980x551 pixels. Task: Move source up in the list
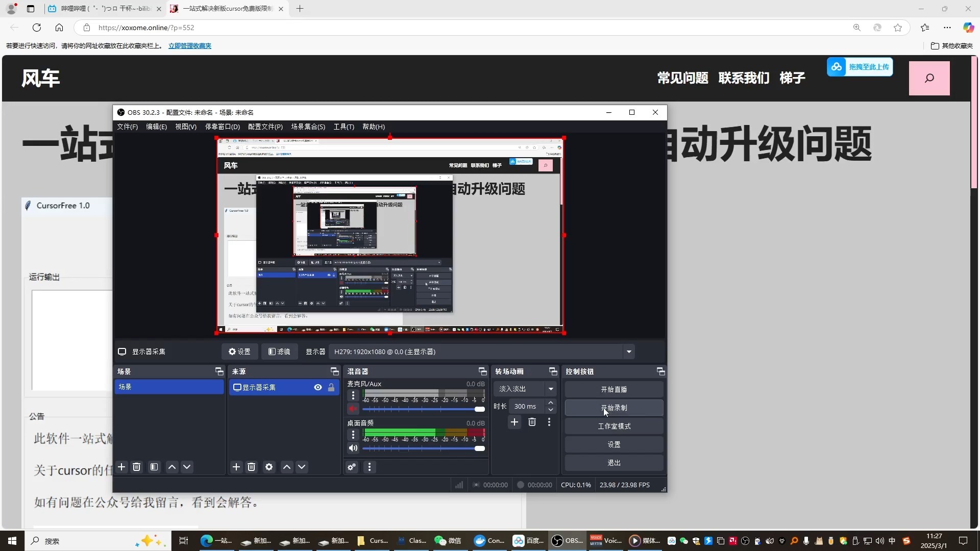(x=287, y=467)
